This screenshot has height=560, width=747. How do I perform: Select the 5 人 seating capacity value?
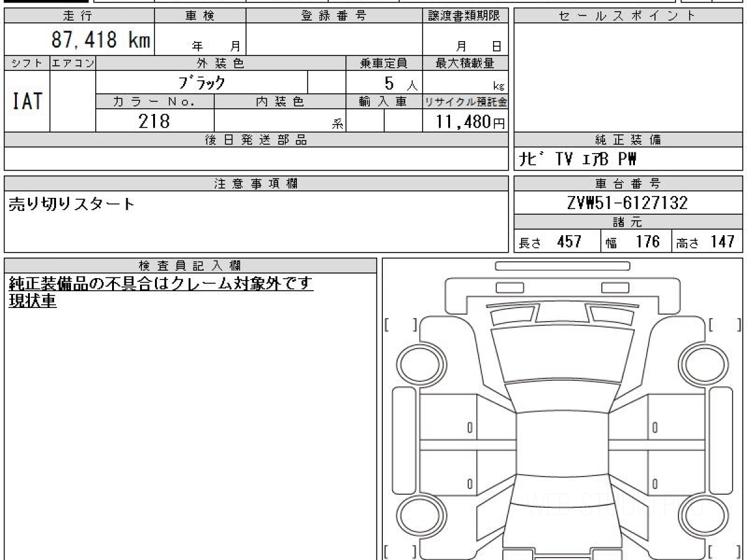pyautogui.click(x=400, y=83)
